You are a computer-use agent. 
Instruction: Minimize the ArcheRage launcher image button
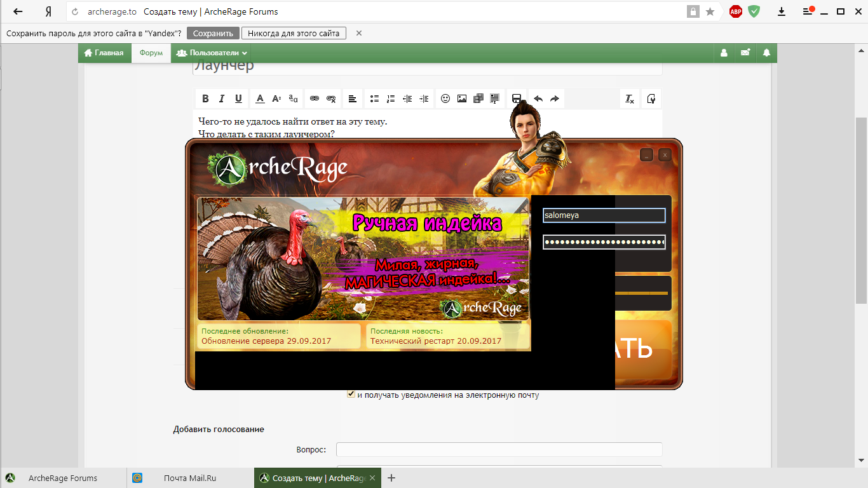pos(646,154)
